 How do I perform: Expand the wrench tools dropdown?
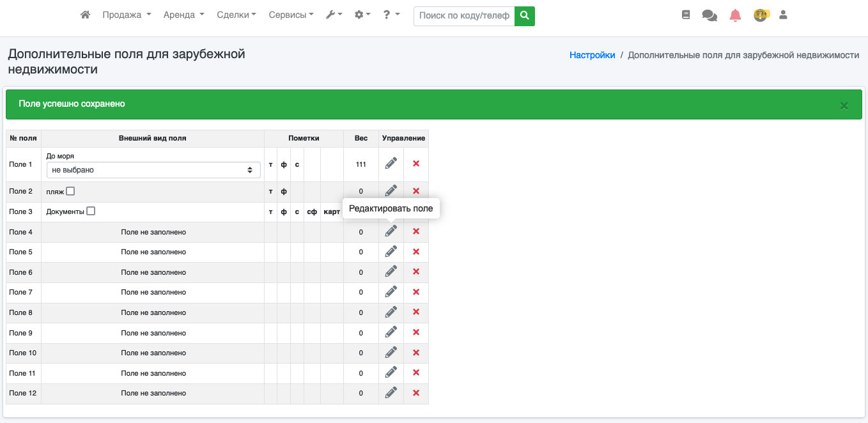coord(334,15)
